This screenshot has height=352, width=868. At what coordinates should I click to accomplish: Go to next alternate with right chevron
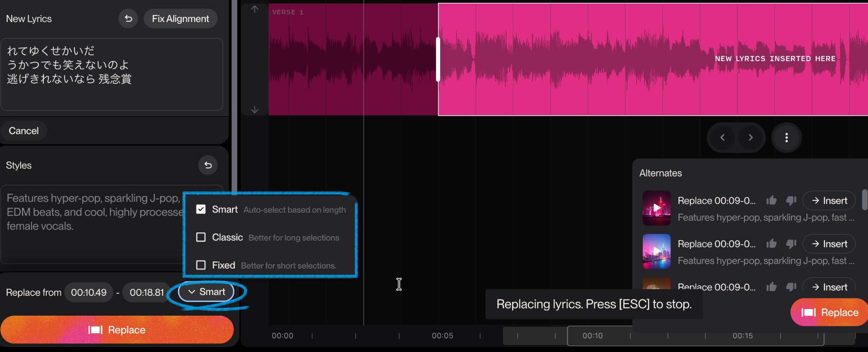pos(751,138)
